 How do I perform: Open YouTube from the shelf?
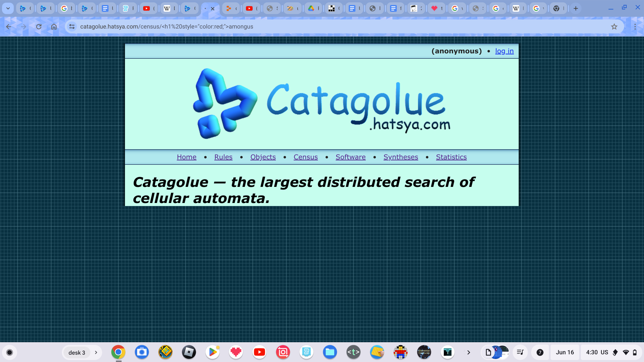pyautogui.click(x=259, y=352)
